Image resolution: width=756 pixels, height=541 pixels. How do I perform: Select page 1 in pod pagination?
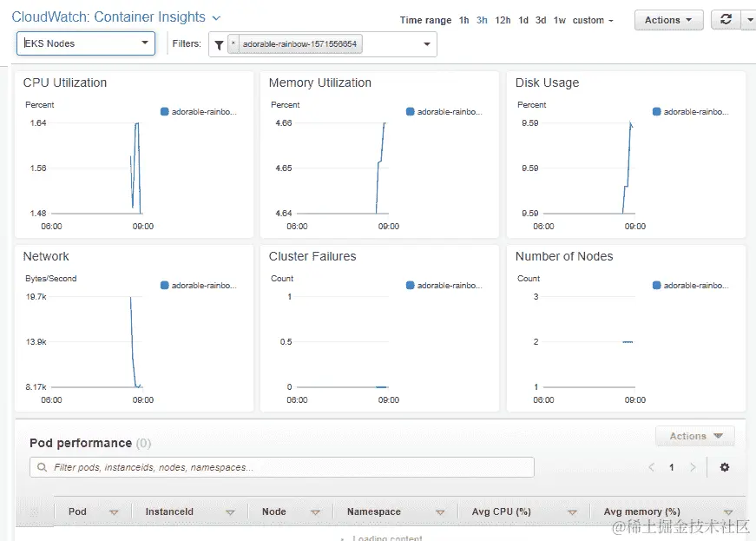(x=672, y=467)
